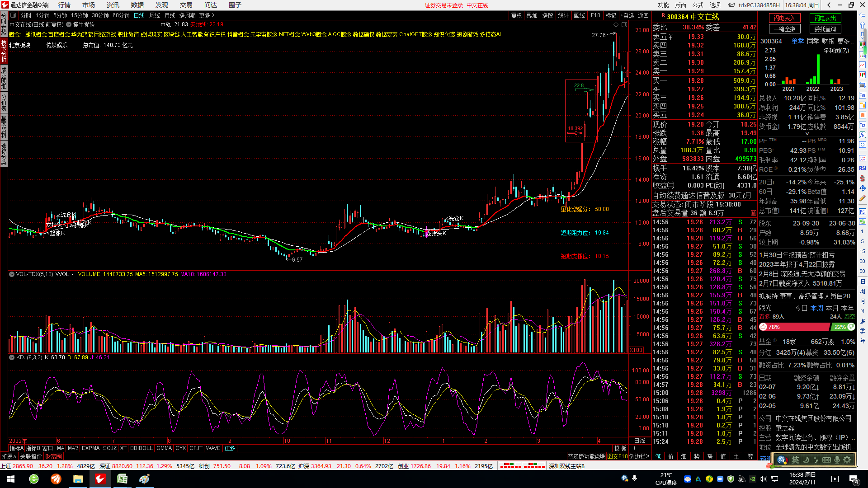Click the 闪电买入 flash buy button
Viewport: 868px width, 488px height.
[x=784, y=18]
